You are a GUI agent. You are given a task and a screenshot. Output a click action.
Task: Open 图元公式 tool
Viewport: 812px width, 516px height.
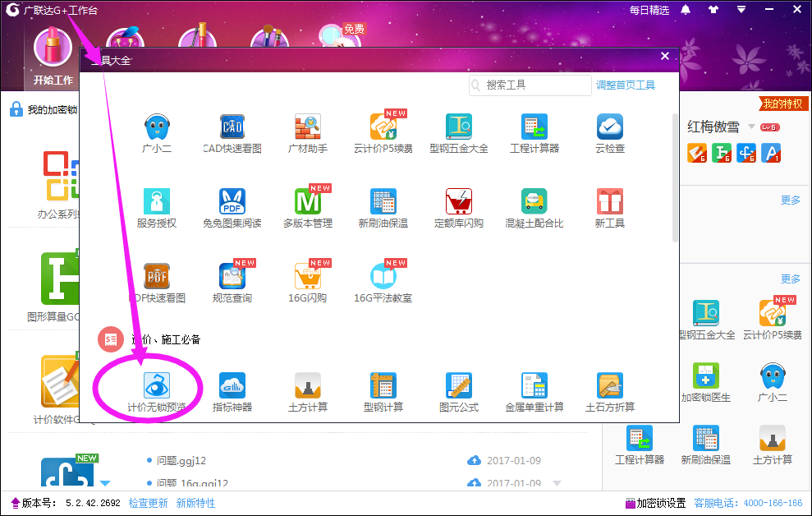pos(459,392)
